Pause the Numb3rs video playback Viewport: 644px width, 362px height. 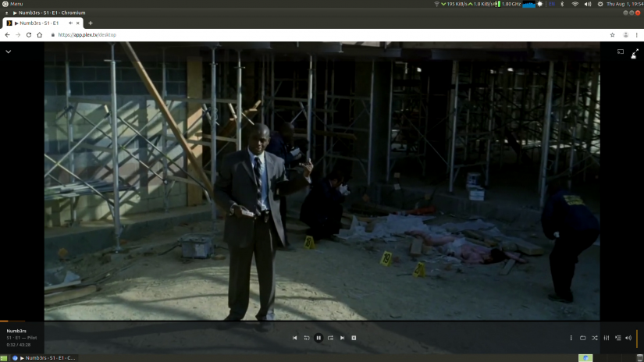click(318, 338)
